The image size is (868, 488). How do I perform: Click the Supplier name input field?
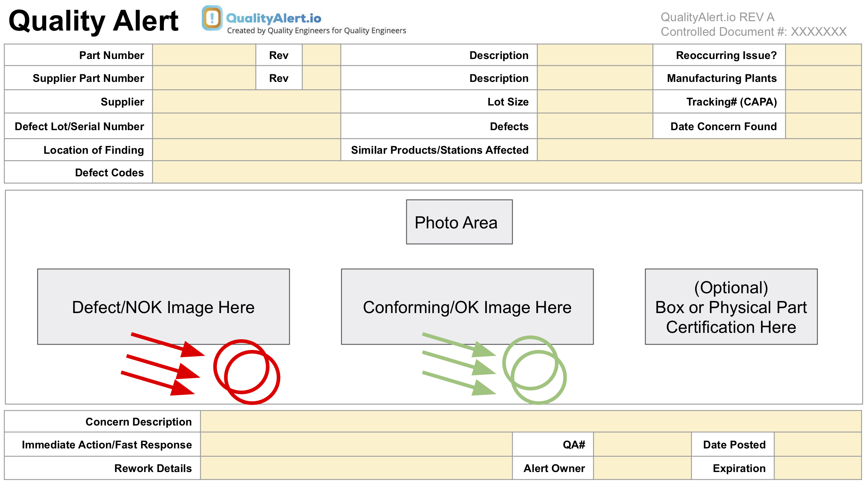247,102
